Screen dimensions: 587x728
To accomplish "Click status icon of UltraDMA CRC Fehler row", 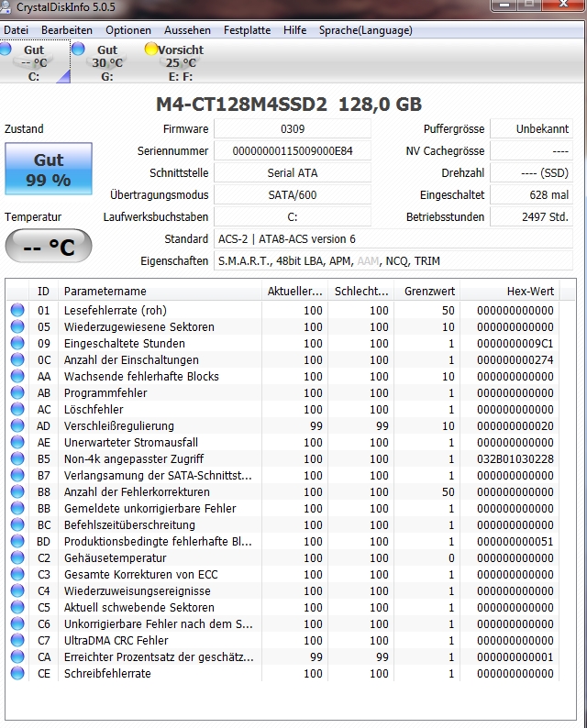I will tap(17, 640).
